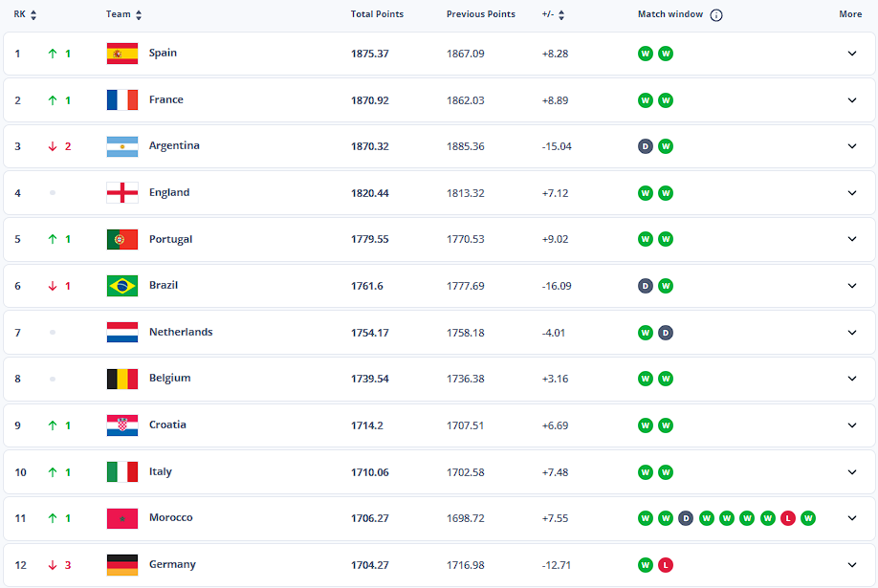Image resolution: width=878 pixels, height=588 pixels.
Task: Sort by the +/- points change
Action: (x=561, y=15)
